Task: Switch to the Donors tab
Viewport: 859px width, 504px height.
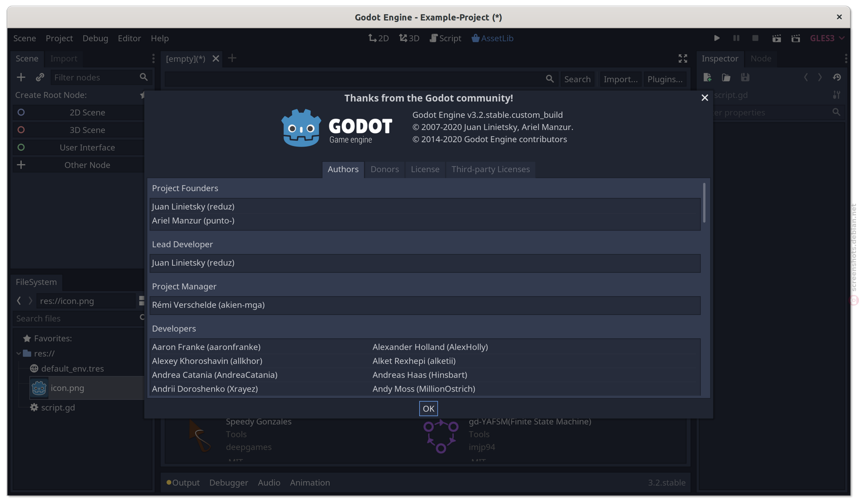Action: pos(385,169)
